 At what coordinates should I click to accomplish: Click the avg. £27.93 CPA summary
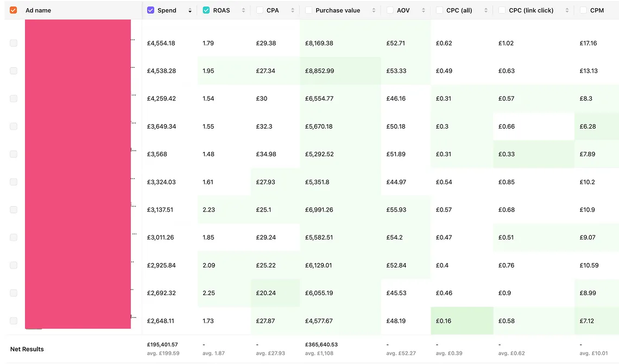[x=270, y=353]
